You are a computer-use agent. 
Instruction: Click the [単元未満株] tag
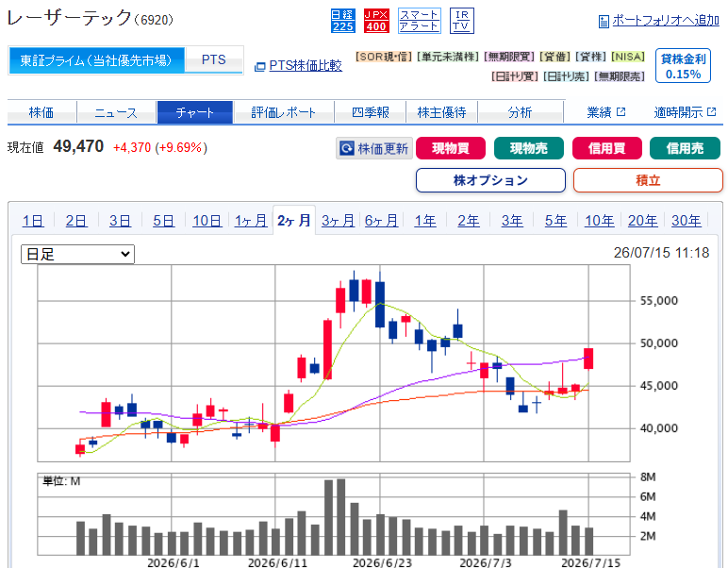(448, 57)
